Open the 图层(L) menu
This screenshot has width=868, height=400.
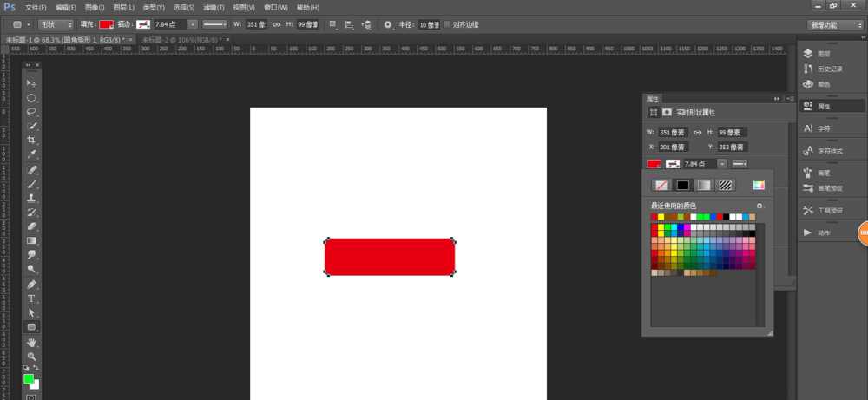click(126, 7)
